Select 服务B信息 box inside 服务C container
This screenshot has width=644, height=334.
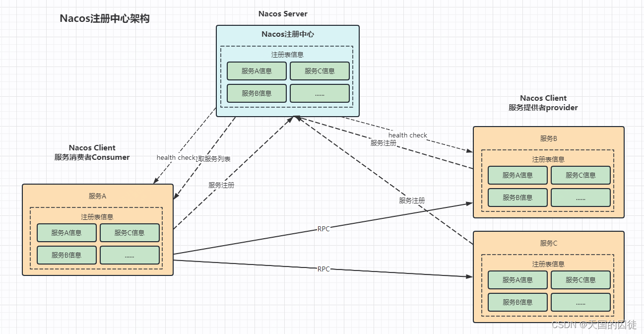click(x=517, y=302)
